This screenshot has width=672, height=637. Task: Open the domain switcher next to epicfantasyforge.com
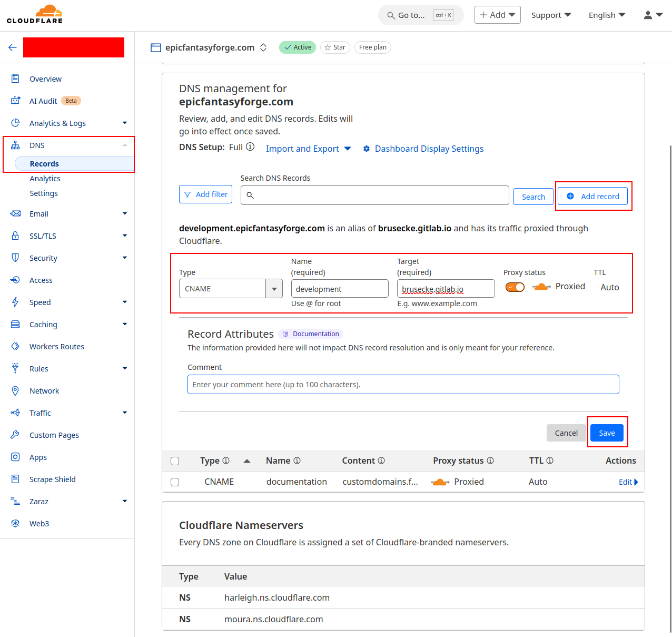click(x=263, y=47)
